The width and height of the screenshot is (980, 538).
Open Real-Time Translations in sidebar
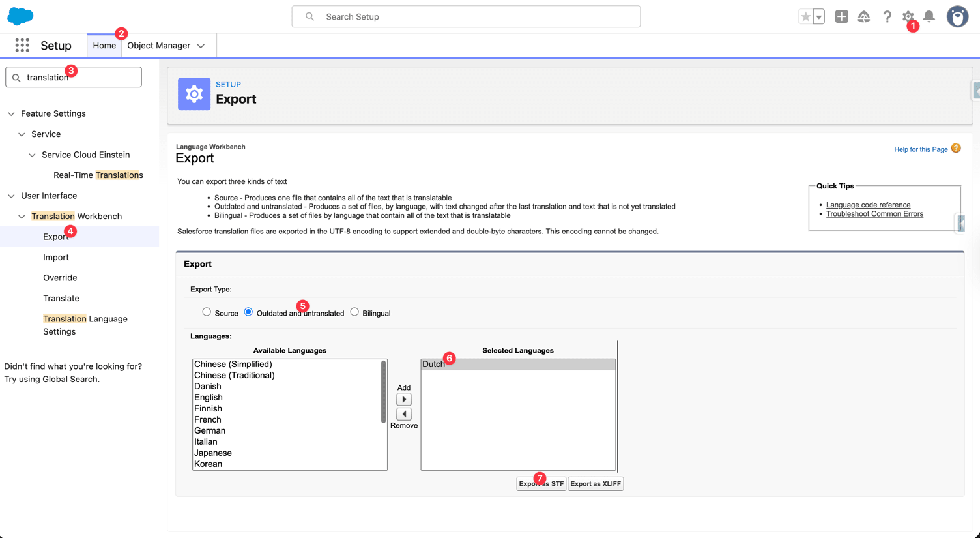98,175
